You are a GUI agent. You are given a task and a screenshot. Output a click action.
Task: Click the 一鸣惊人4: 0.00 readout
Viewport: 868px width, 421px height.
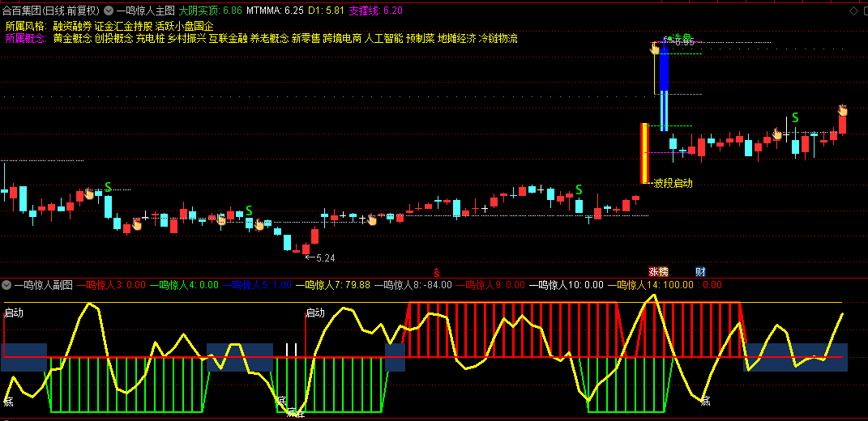tap(184, 286)
